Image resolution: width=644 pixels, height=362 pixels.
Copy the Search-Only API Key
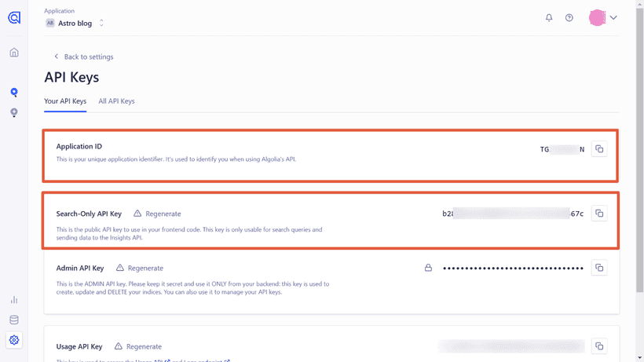point(599,214)
